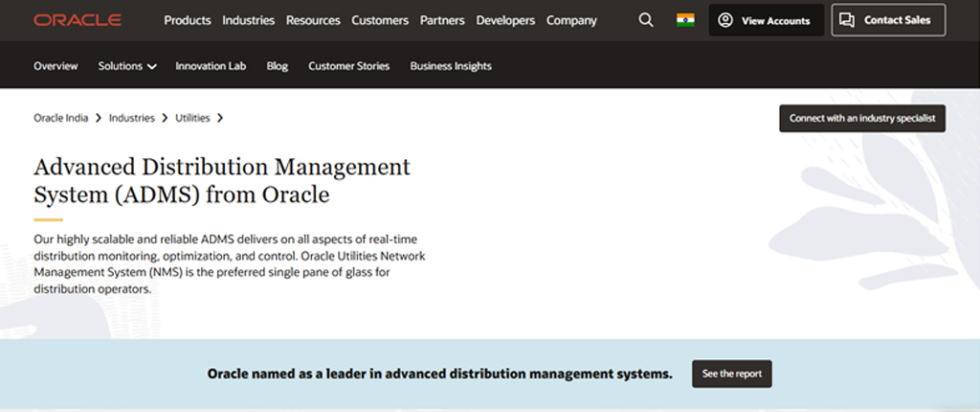Switch to the Overview tab

pyautogui.click(x=56, y=66)
